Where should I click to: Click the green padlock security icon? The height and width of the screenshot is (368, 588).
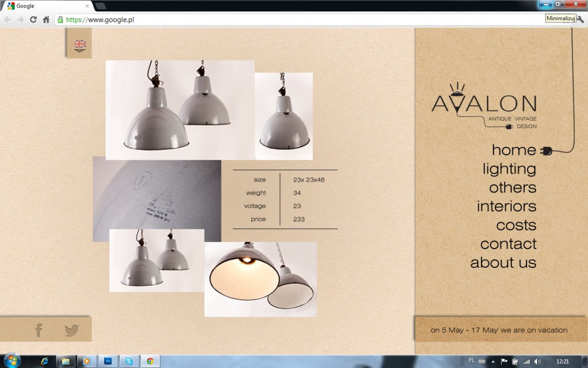click(61, 19)
